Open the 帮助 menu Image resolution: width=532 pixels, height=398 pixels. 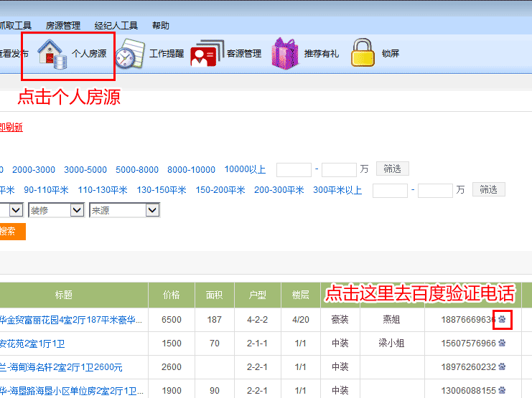(x=161, y=26)
